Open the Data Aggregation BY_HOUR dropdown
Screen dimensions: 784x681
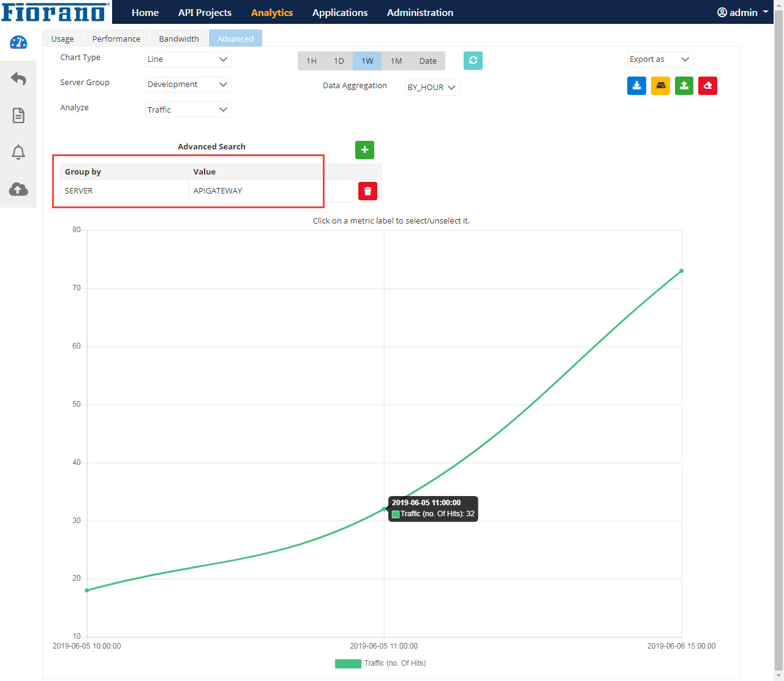tap(432, 88)
